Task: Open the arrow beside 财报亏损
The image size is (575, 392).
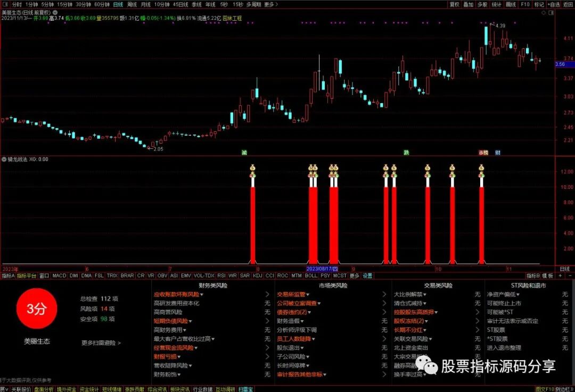Action: 267,356
